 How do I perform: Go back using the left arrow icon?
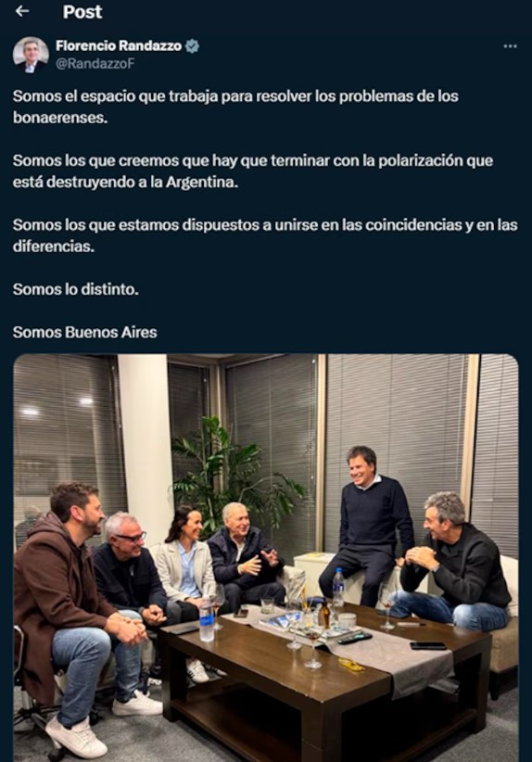pos(22,11)
